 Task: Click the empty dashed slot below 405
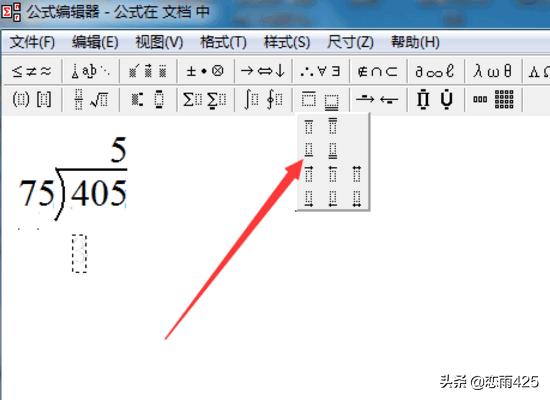click(79, 253)
